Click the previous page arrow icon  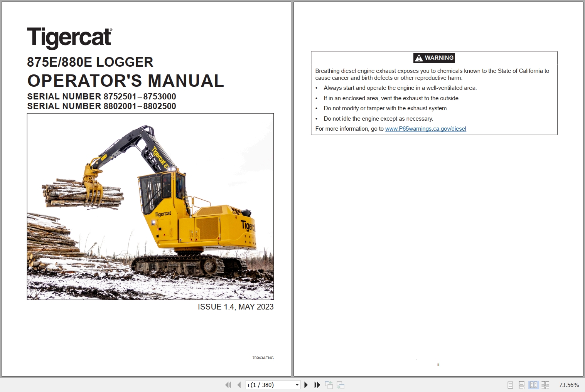point(239,385)
